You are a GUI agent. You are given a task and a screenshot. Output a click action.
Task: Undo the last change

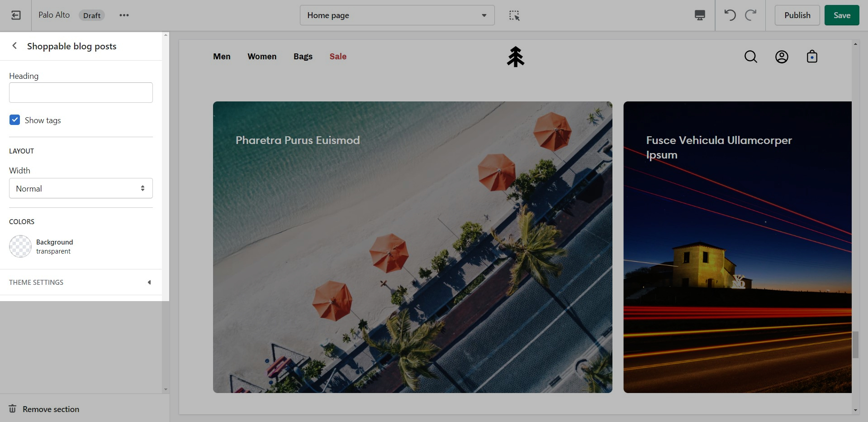[x=730, y=15]
